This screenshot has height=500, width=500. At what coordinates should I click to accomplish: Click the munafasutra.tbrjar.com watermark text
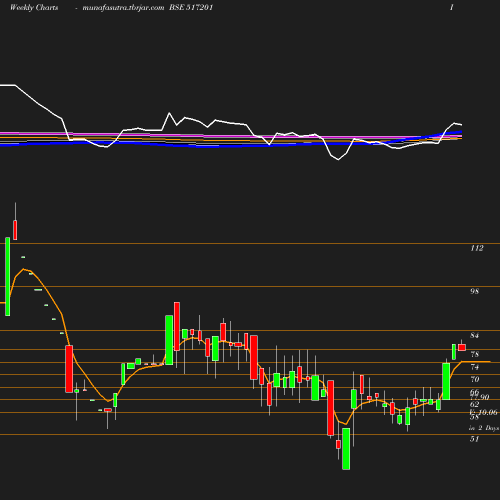(x=123, y=8)
